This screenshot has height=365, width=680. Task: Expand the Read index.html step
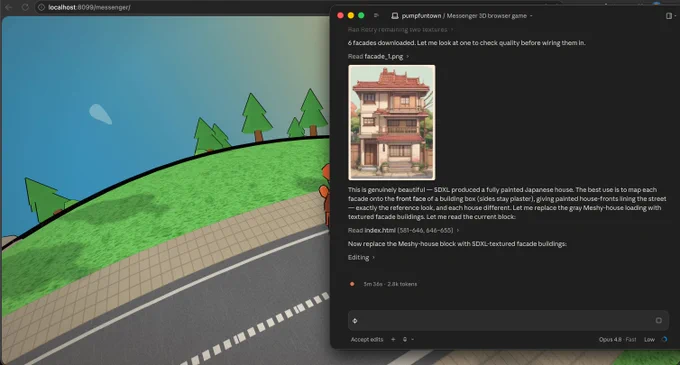coord(403,230)
